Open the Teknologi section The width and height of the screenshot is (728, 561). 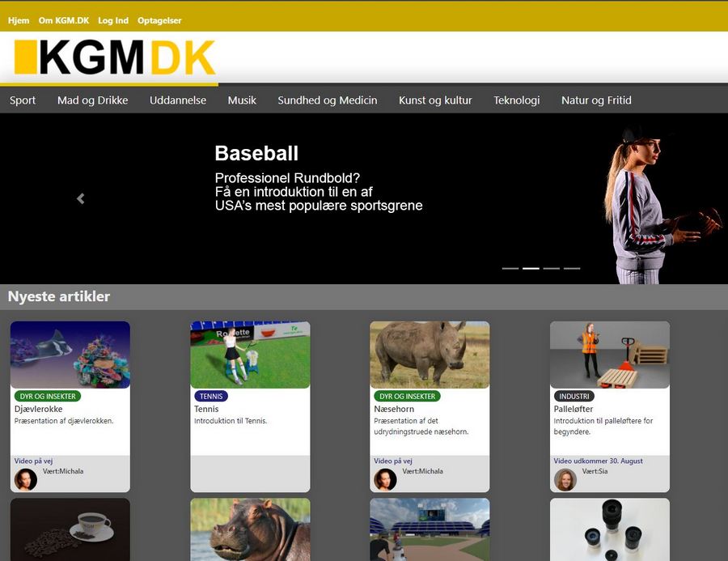[517, 100]
